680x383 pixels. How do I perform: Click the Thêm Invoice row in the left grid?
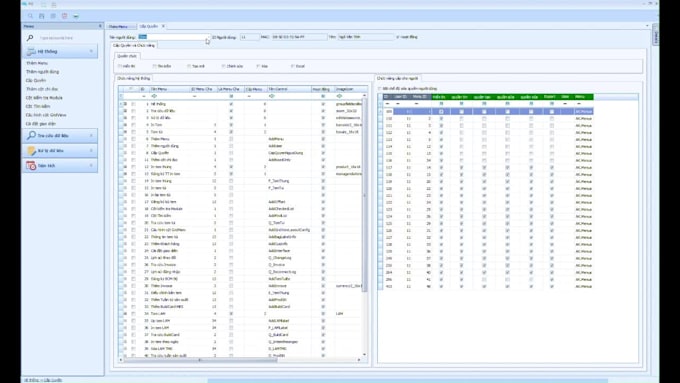coord(242,286)
